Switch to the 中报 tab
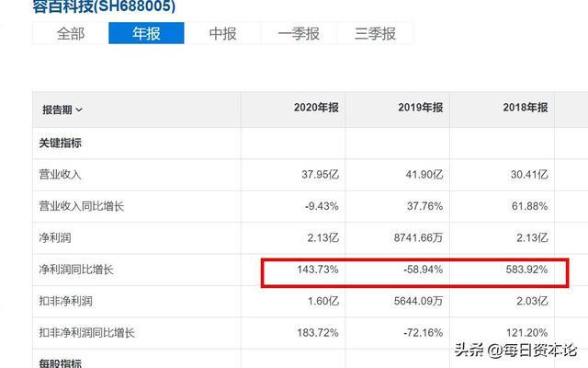The width and height of the screenshot is (588, 368). coord(222,33)
